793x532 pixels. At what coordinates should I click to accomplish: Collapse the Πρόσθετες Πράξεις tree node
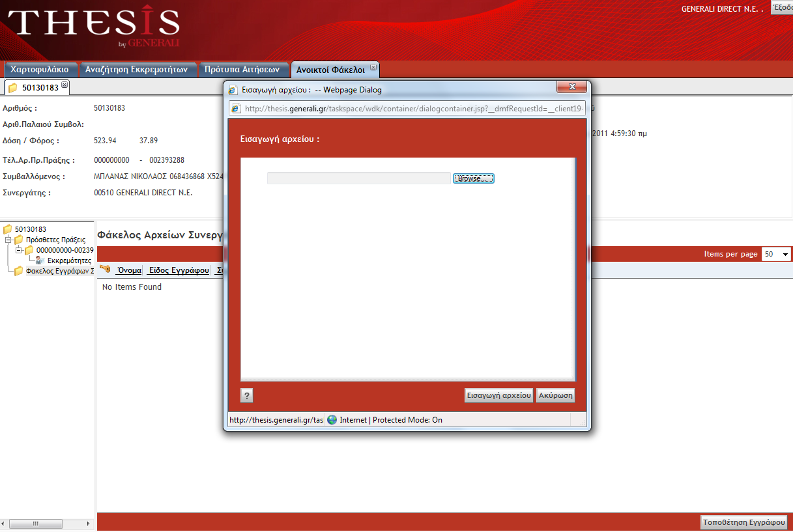tap(8, 240)
